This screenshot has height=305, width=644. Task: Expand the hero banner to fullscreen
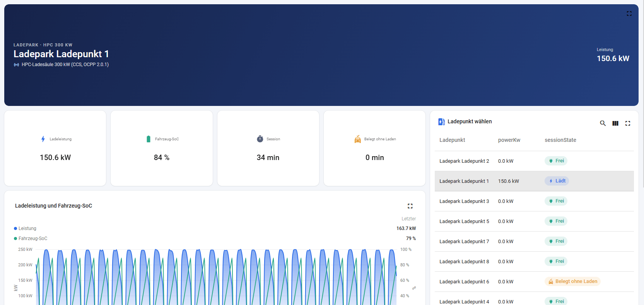click(629, 14)
